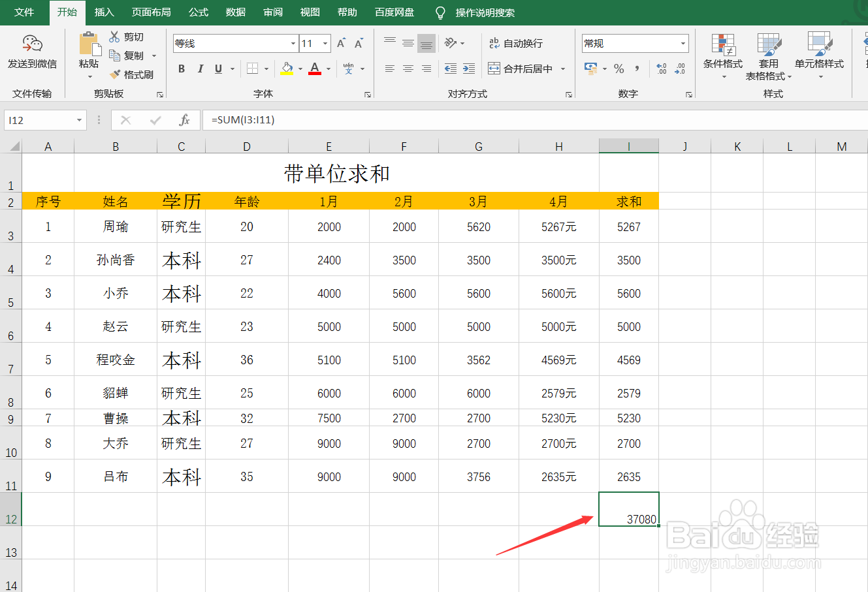Toggle Italic formatting
The height and width of the screenshot is (592, 868).
(x=201, y=68)
